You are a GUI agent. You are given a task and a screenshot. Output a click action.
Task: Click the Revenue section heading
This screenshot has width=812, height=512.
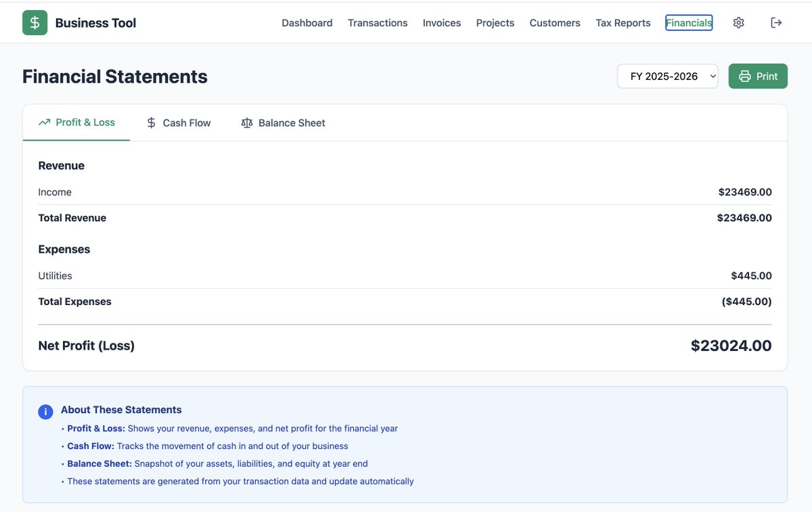click(x=62, y=166)
